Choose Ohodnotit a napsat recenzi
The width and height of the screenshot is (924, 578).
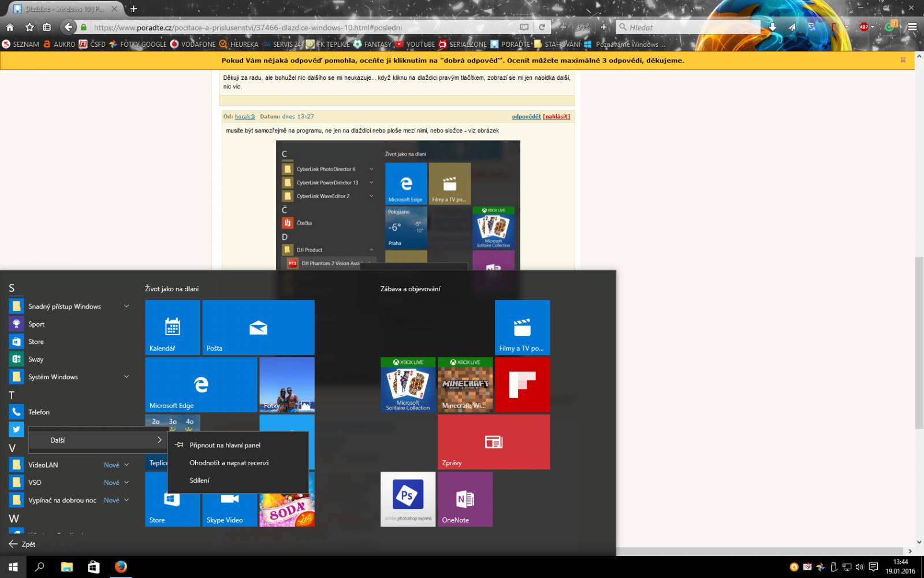coord(238,462)
